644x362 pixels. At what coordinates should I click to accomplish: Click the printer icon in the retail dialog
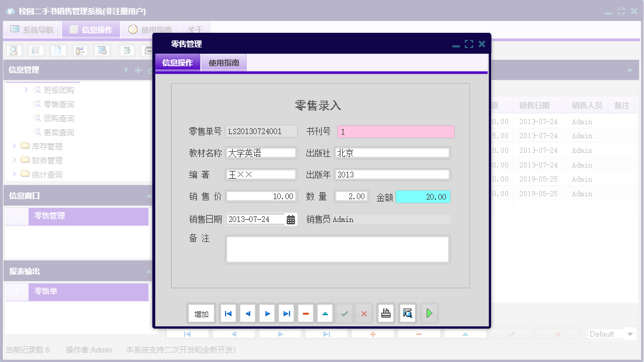tap(386, 313)
